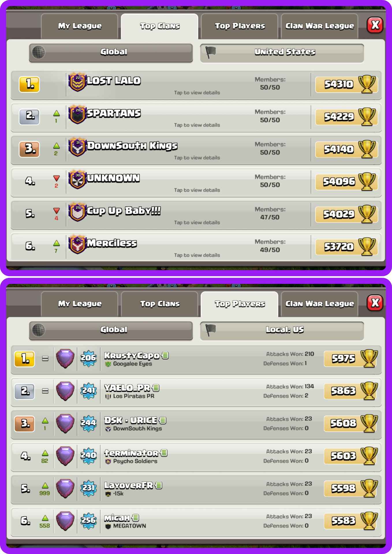Viewport: 392px width, 554px height.
Task: Close the Top Players panel with the red X
Action: (375, 303)
